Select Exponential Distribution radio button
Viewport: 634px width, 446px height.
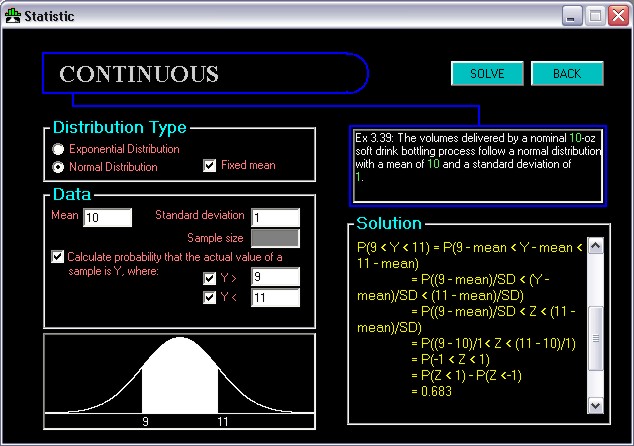coord(58,149)
